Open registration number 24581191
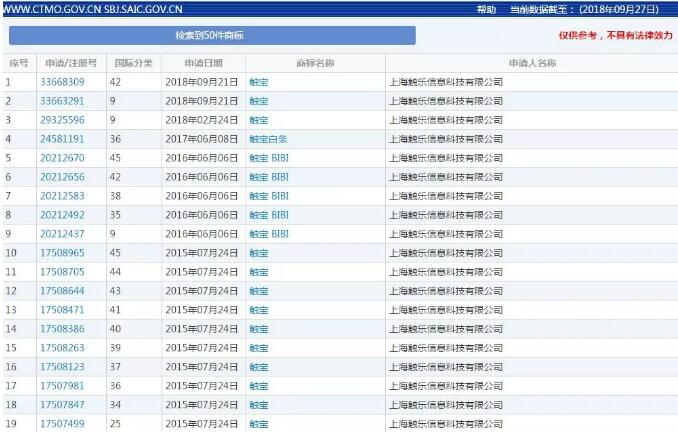 [62, 139]
